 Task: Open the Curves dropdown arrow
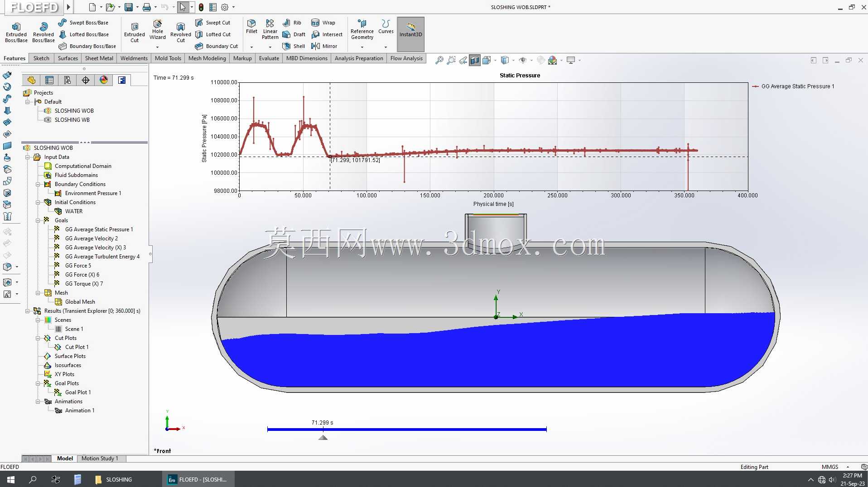point(386,47)
